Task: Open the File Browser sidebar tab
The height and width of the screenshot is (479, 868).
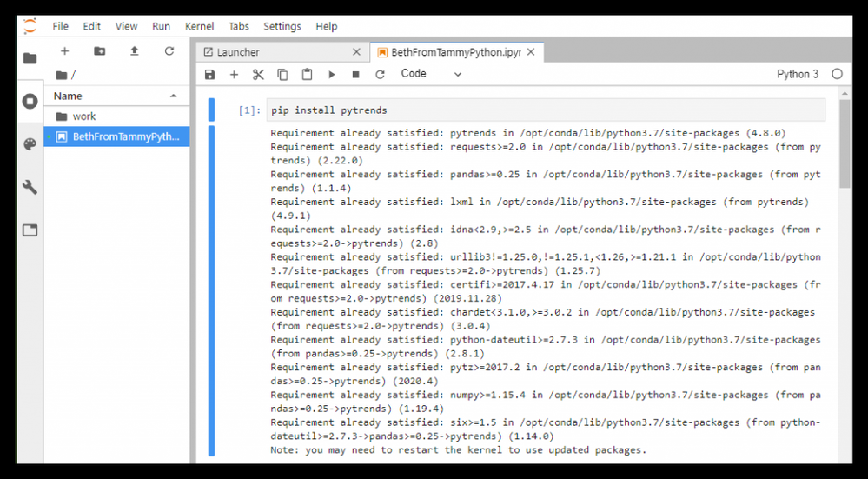Action: click(30, 58)
